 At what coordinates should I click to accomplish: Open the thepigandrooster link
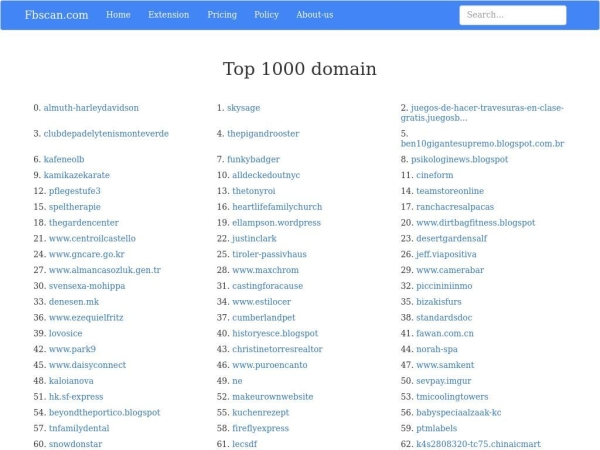263,134
